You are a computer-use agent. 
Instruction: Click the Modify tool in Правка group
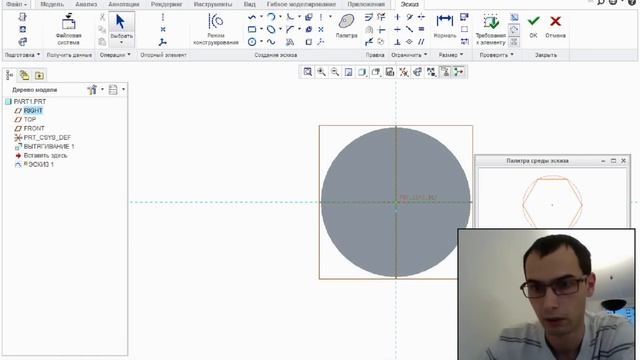coord(369,17)
